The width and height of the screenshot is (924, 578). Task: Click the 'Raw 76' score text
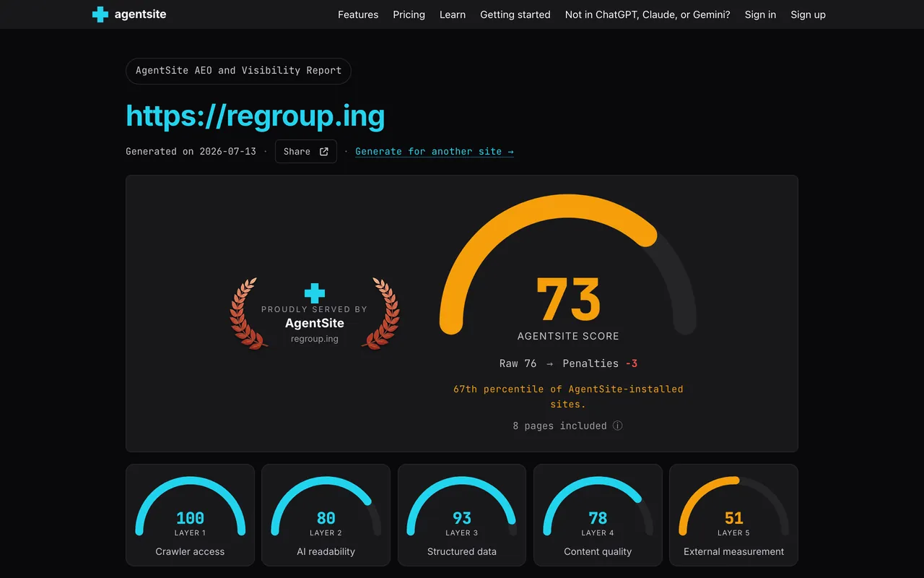pyautogui.click(x=518, y=363)
